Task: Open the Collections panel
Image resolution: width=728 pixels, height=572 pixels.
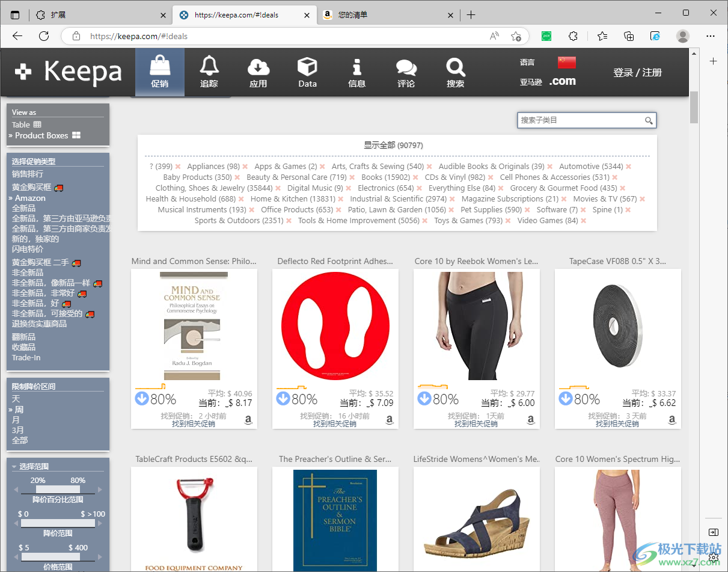Action: coord(629,36)
